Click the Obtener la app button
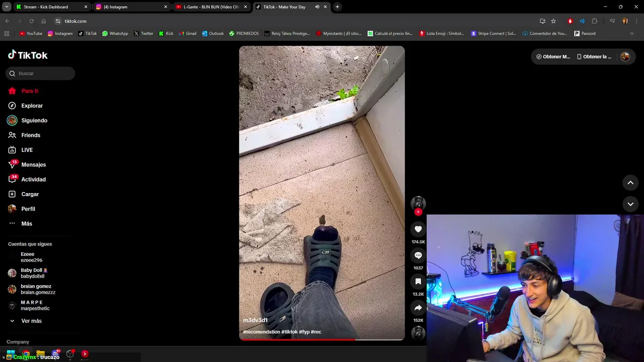The width and height of the screenshot is (644, 362). point(594,57)
